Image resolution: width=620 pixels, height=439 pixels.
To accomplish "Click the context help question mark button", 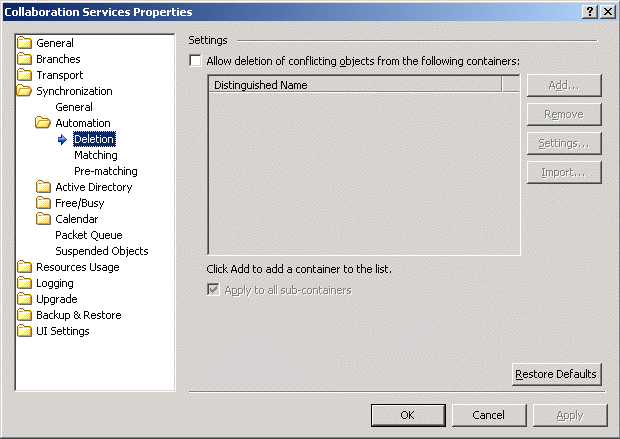I will [x=588, y=11].
